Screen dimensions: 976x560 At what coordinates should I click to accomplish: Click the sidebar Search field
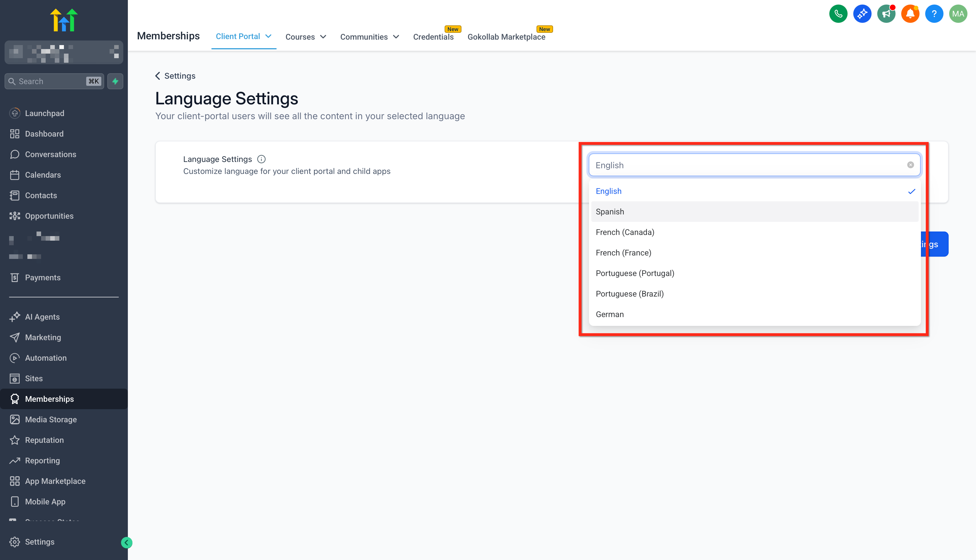coord(50,81)
